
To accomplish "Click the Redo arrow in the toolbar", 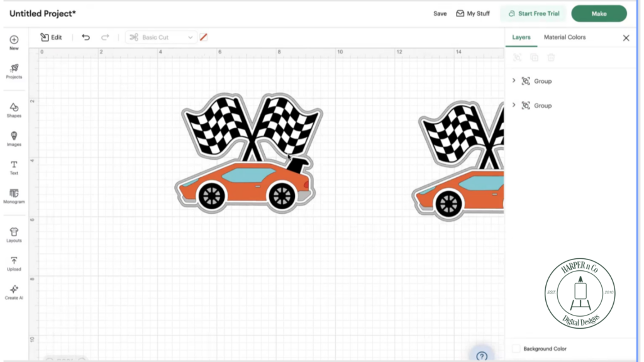I will tap(105, 38).
